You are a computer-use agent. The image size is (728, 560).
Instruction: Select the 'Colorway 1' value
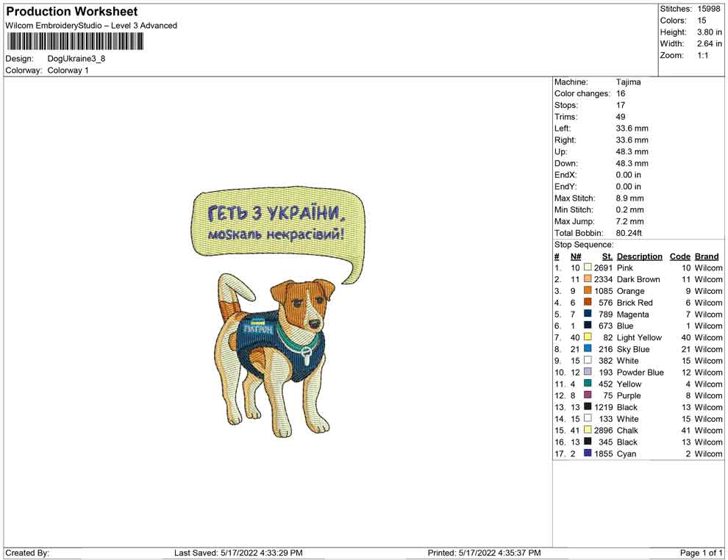pyautogui.click(x=68, y=71)
